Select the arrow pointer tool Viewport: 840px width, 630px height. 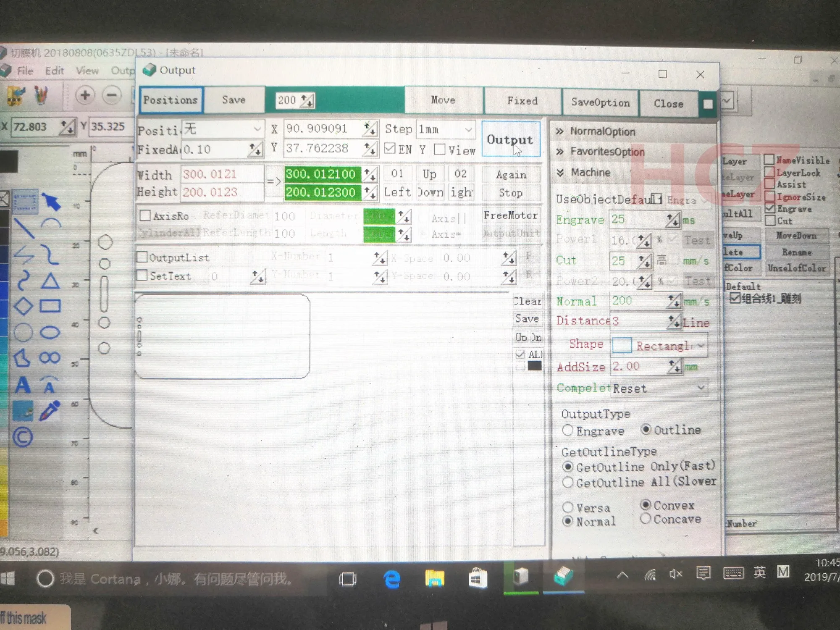pos(51,202)
